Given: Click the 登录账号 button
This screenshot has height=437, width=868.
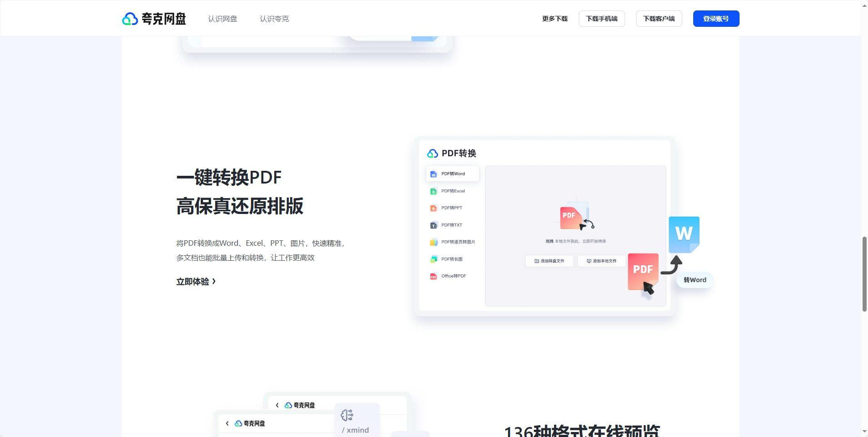Looking at the screenshot, I should [715, 19].
